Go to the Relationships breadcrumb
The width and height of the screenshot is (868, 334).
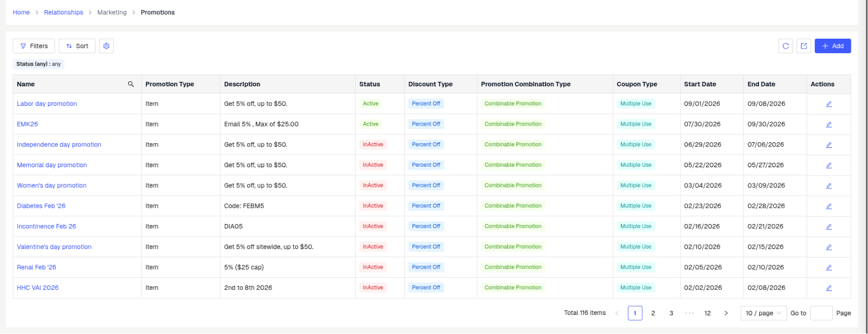point(63,13)
